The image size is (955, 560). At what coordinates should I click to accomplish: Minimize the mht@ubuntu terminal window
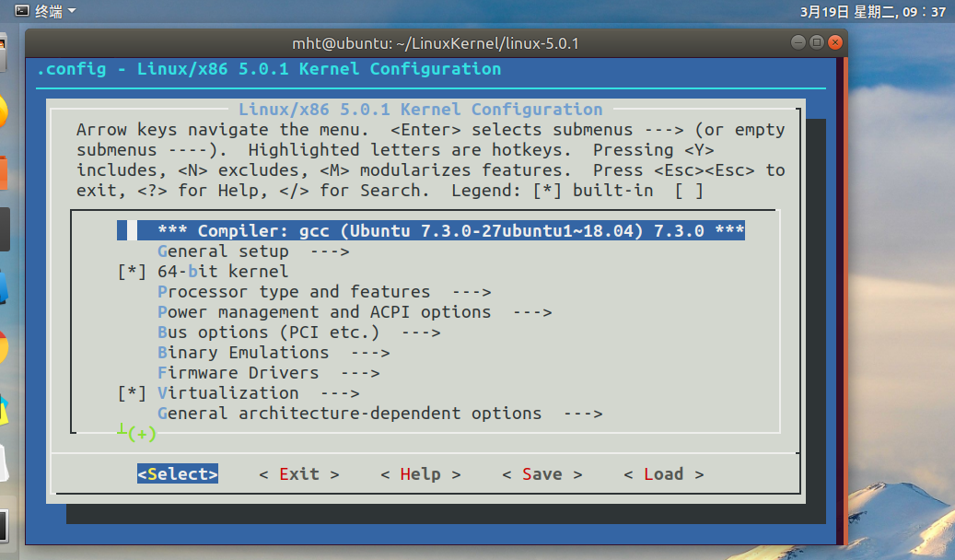pos(798,42)
